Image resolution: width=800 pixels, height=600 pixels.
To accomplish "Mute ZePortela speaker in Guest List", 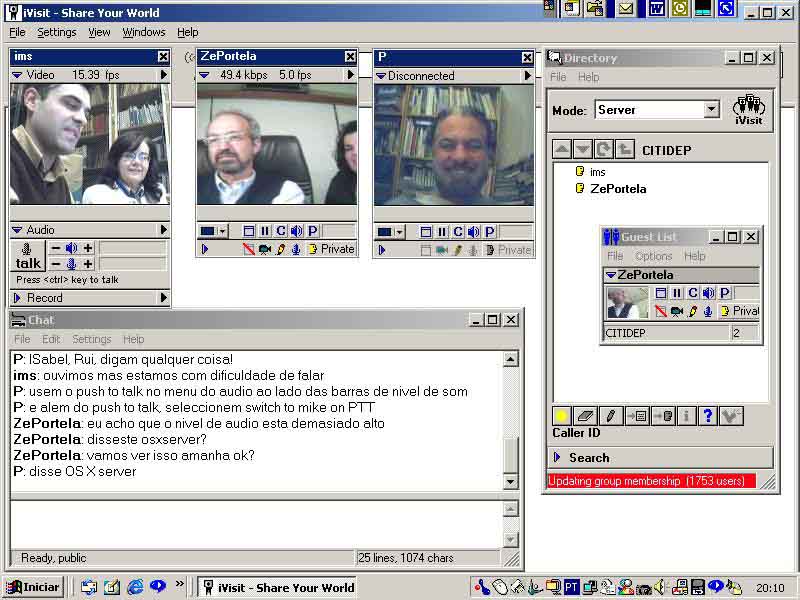I will 709,293.
